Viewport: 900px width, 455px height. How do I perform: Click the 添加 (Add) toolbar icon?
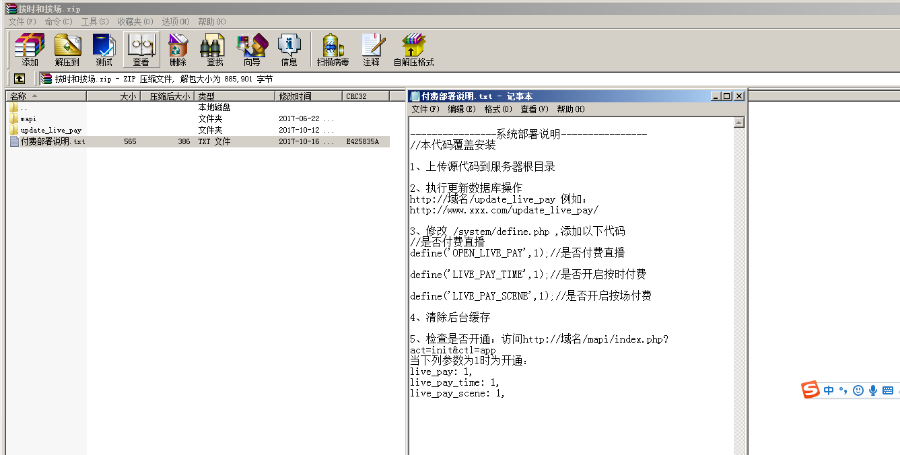[x=29, y=49]
